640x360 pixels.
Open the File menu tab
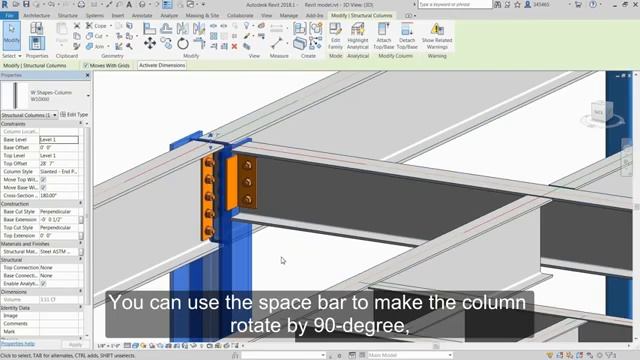(9, 16)
